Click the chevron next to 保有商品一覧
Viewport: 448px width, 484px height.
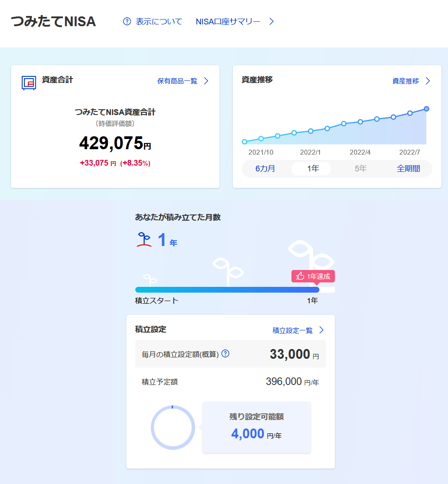206,81
